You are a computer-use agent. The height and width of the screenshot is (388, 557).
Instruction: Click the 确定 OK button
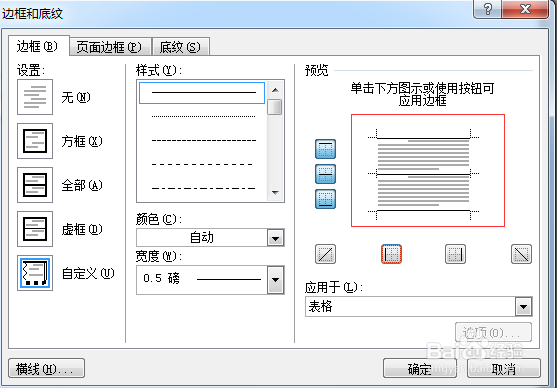(x=420, y=368)
